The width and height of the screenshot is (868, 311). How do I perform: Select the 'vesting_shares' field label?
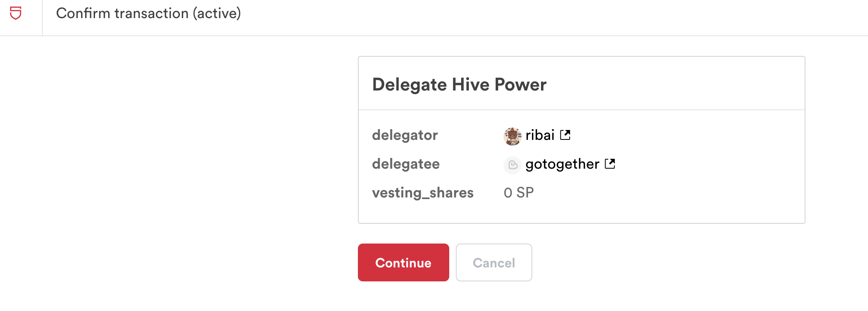422,193
